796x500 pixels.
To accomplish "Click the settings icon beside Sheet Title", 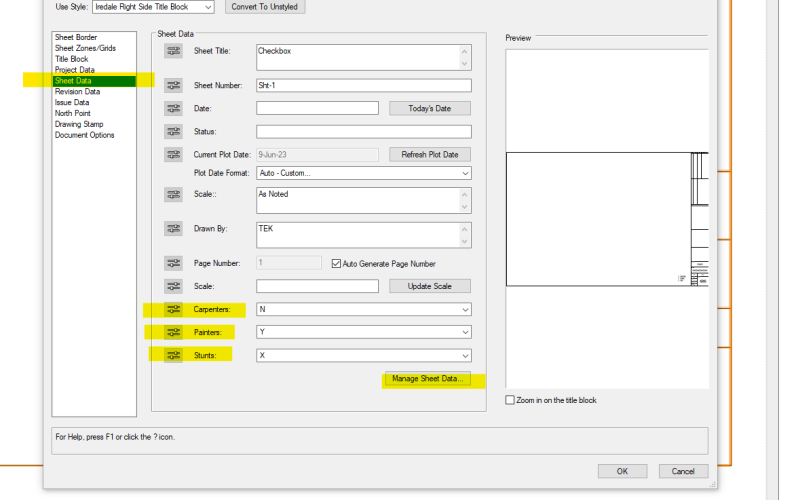I will click(x=174, y=52).
